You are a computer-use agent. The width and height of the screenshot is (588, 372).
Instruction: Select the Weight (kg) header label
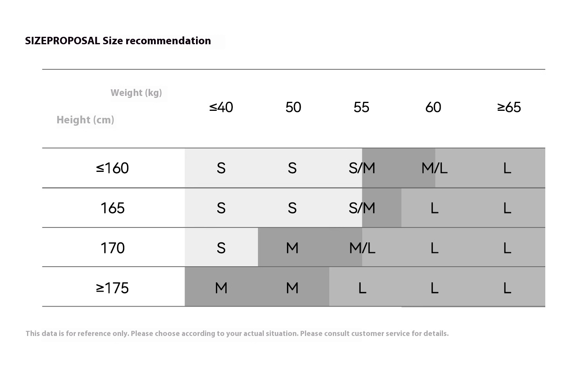136,93
